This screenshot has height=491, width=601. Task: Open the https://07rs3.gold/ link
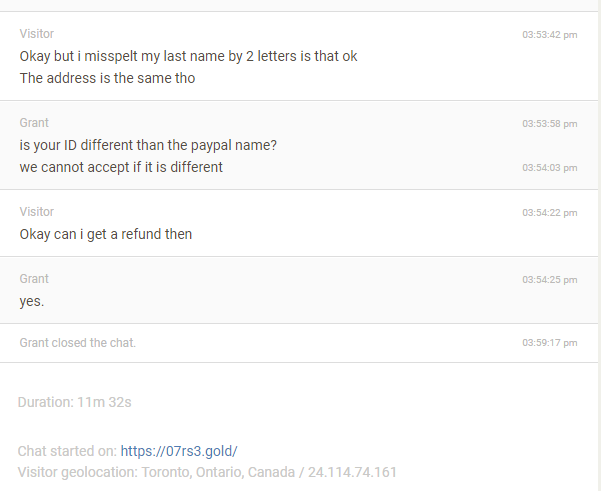[179, 451]
